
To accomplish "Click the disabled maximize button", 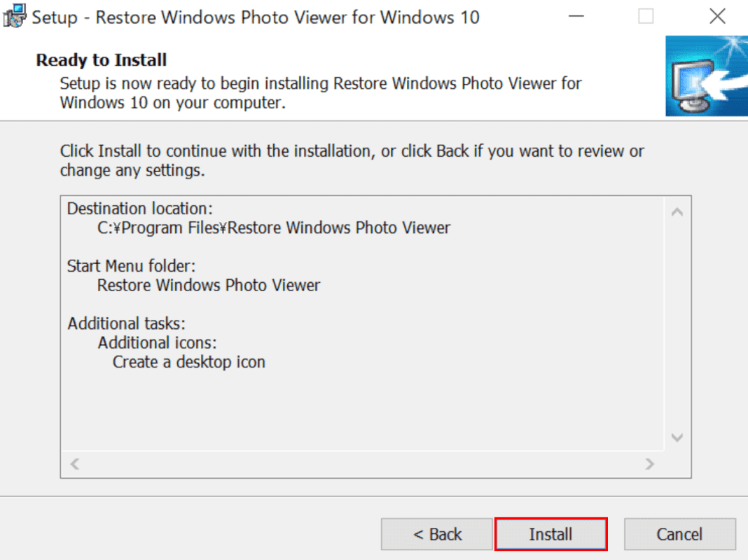I will [646, 17].
